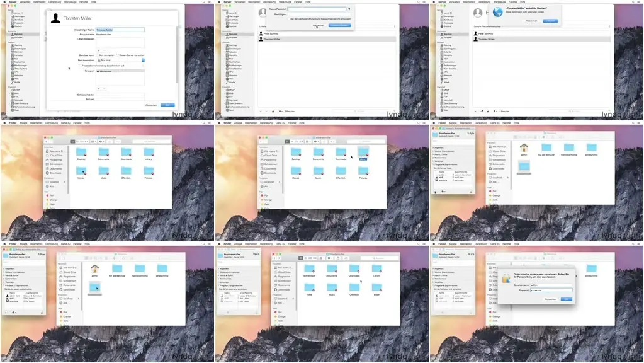Open the gear action menu in password-sheet window footer
Viewport: 644px width, 363px height.
(281, 111)
